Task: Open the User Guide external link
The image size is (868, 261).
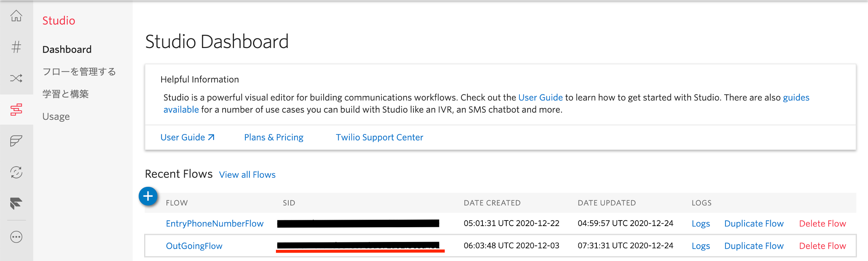Action: pos(187,137)
